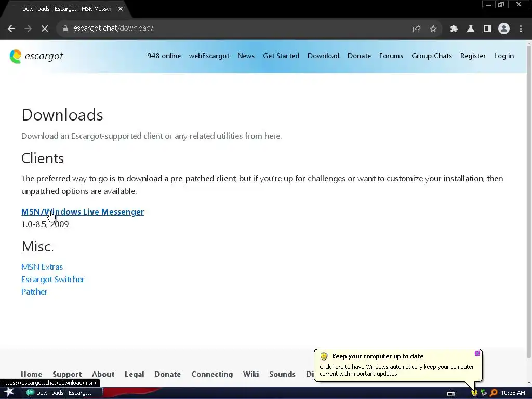
Task: Close the update balloon notification
Action: tap(477, 353)
